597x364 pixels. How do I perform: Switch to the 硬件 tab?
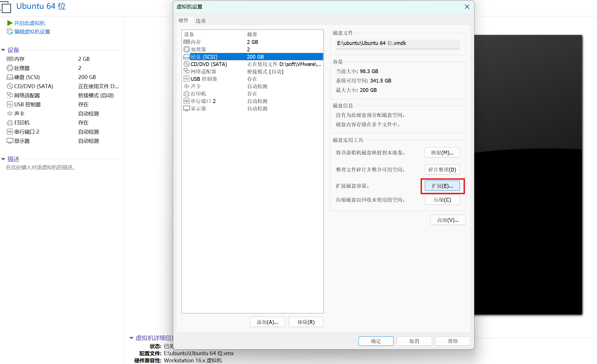[184, 20]
